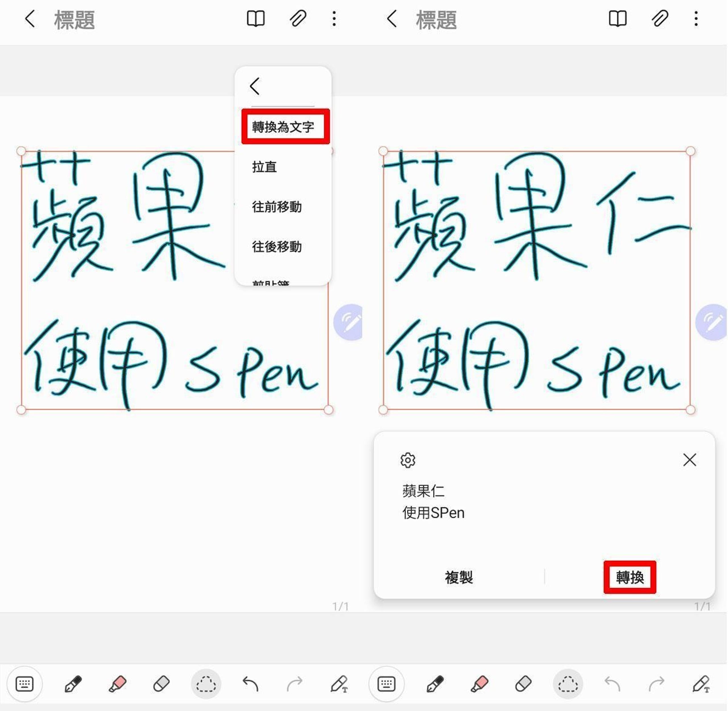Select keyboard input mode in left toolbar

[25, 684]
